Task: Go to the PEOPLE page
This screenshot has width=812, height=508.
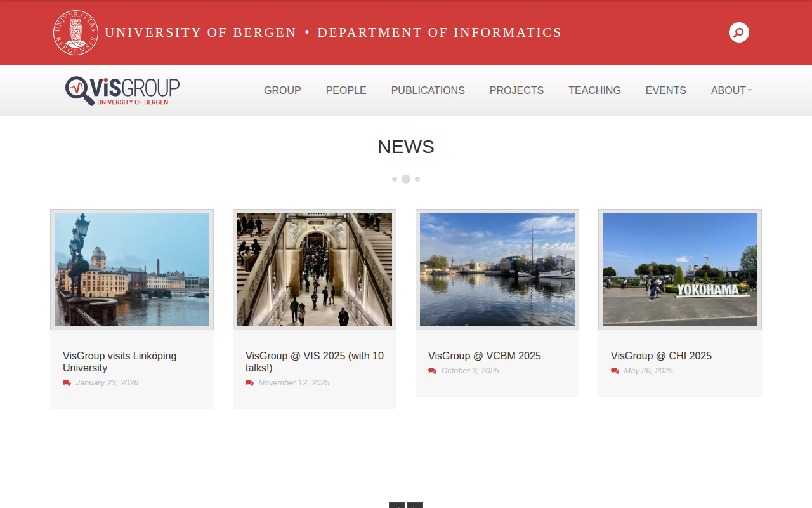Action: pyautogui.click(x=346, y=90)
